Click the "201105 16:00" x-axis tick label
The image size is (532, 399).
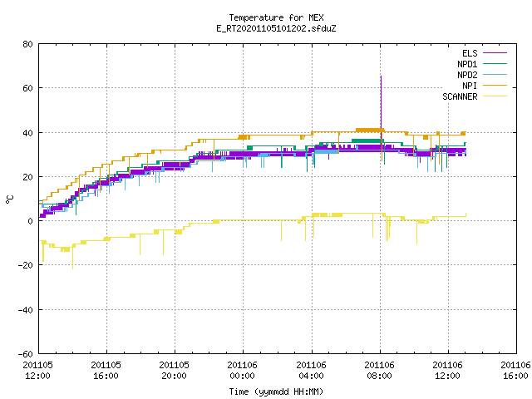(x=106, y=371)
